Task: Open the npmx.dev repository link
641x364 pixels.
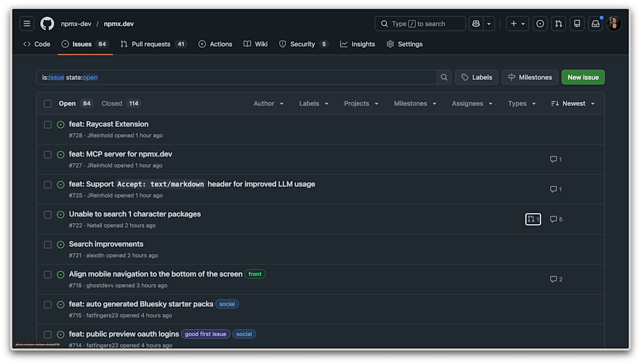Action: tap(118, 24)
